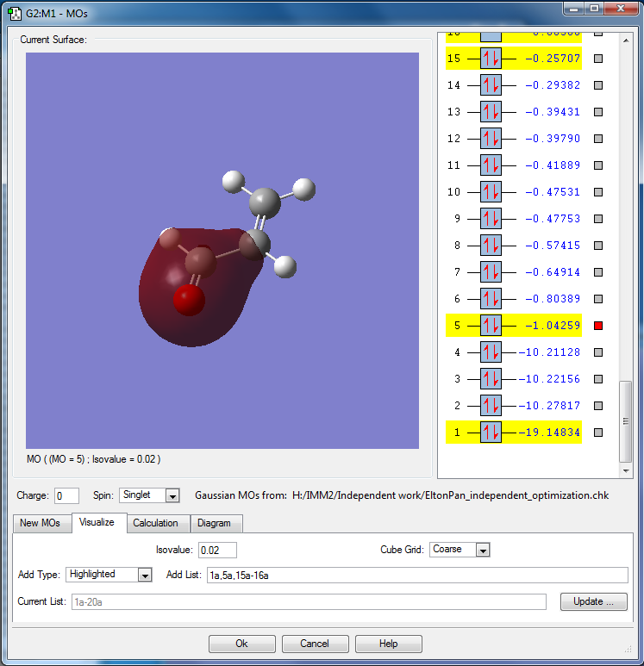Viewport: 644px width, 666px height.
Task: Toggle surface square for orbital 7
Action: point(598,272)
